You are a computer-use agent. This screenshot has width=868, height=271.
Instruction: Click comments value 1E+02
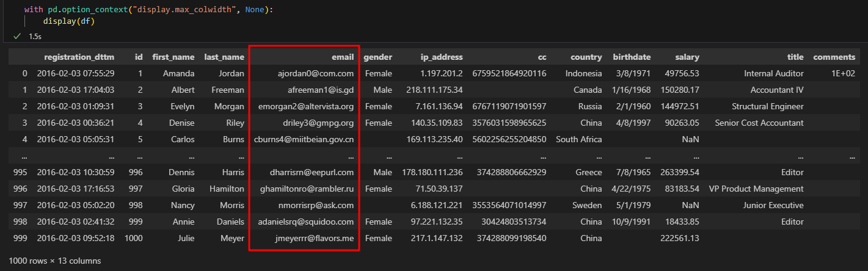pyautogui.click(x=844, y=73)
